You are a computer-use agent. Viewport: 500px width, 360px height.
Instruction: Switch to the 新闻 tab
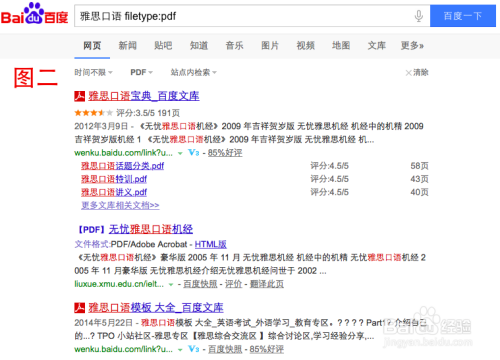(128, 46)
